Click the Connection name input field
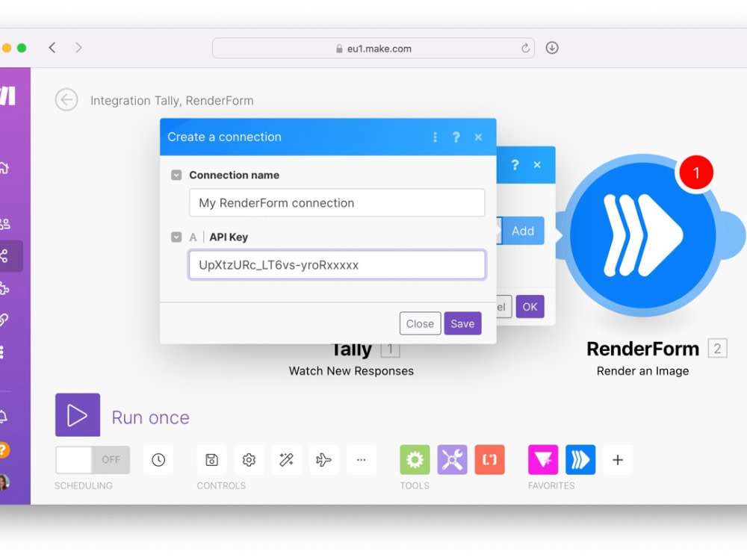Screen dimensions: 747x560 [x=337, y=203]
